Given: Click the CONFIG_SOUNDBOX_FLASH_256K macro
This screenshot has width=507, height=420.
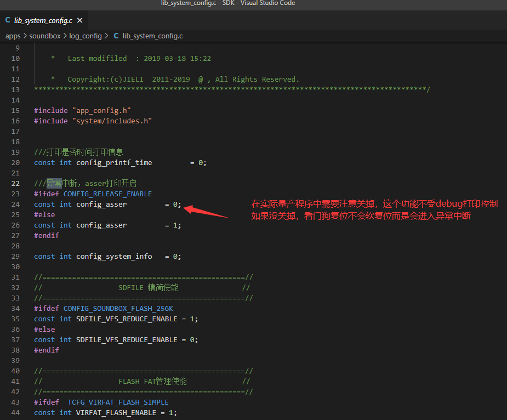Looking at the screenshot, I should (118, 309).
